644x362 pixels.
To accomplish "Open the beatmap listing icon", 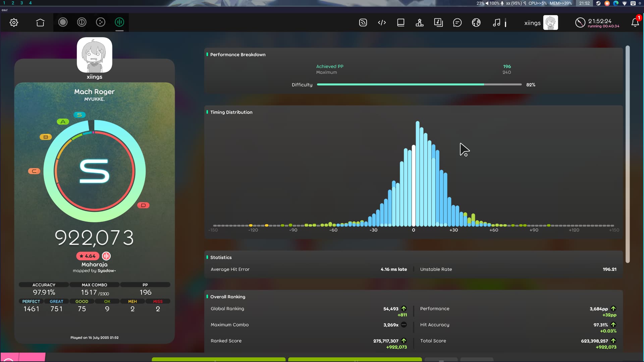I will [400, 22].
